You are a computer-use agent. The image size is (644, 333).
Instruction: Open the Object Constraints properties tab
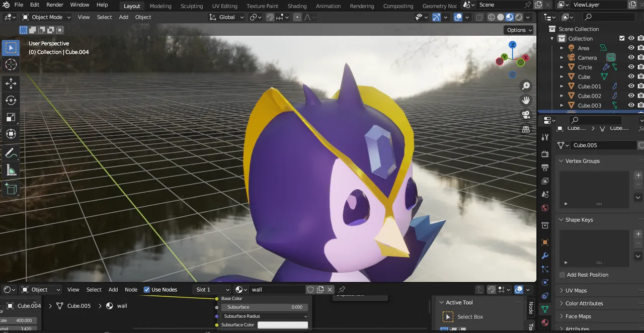coord(545,296)
